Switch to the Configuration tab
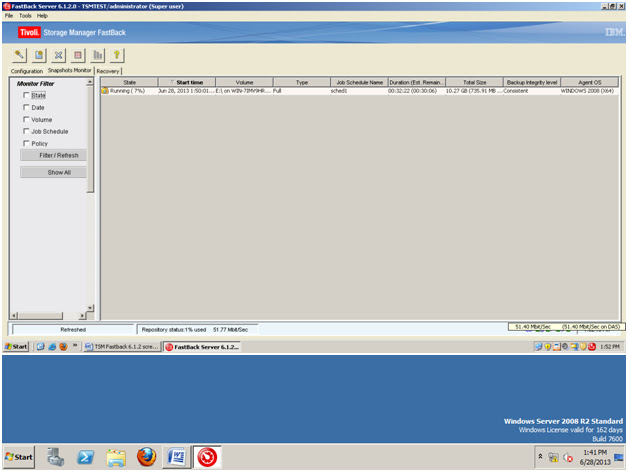Image resolution: width=628 pixels, height=472 pixels. (x=27, y=71)
